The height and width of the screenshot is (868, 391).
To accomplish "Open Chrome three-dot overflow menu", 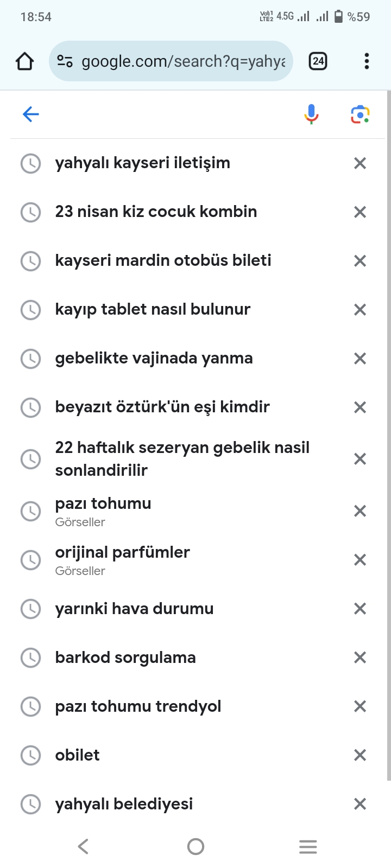I will pos(367,61).
